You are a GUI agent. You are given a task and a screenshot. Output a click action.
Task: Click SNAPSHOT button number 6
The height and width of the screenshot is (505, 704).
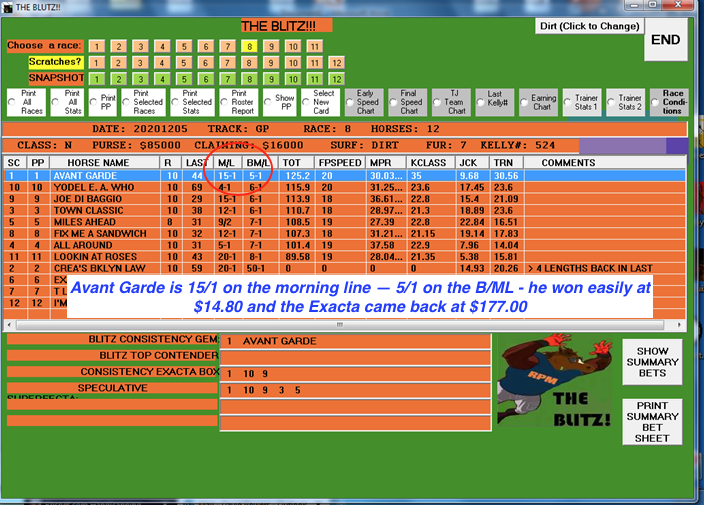206,79
